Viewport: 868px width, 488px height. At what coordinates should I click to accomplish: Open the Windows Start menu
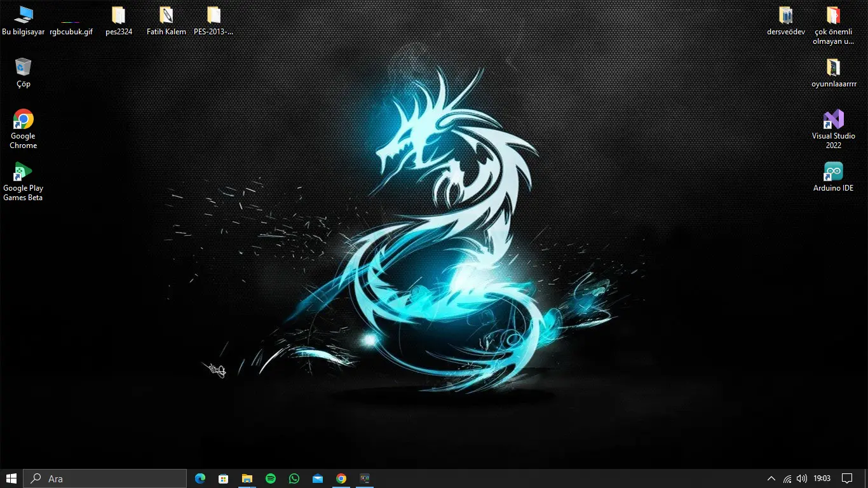pyautogui.click(x=11, y=478)
